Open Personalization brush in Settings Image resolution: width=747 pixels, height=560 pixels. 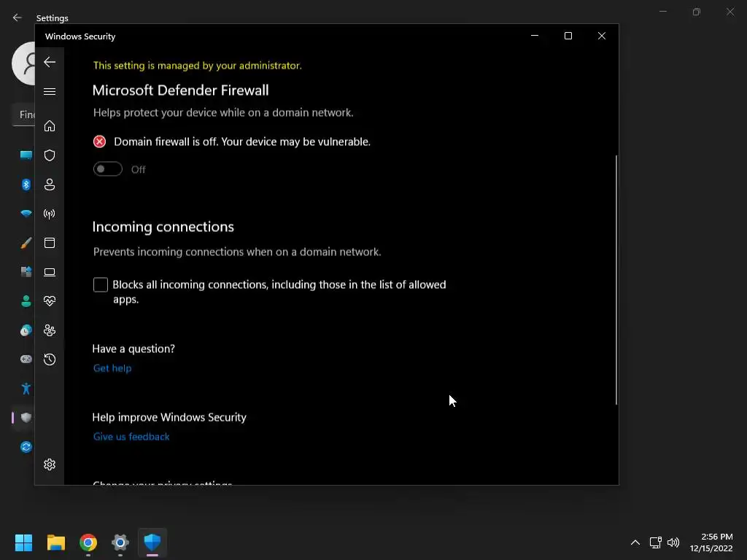[26, 243]
